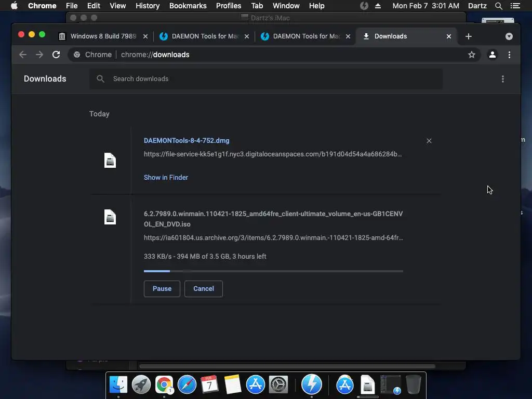Close the Downloads tab
The width and height of the screenshot is (532, 399).
pyautogui.click(x=449, y=36)
